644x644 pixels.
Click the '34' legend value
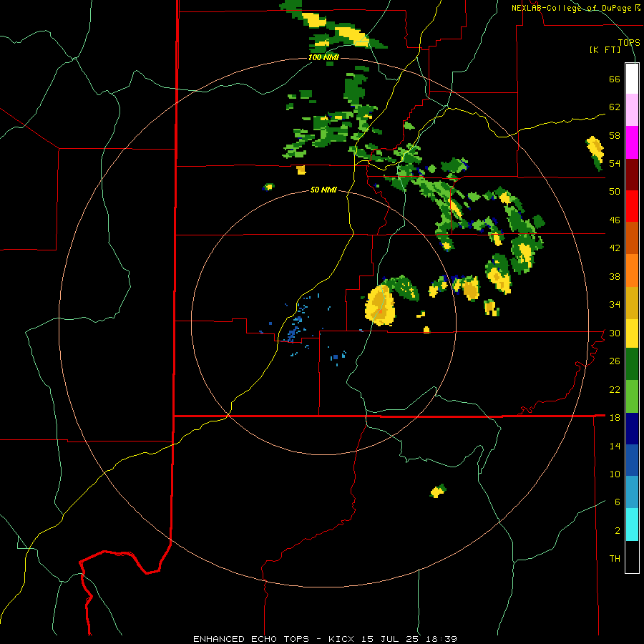[615, 305]
